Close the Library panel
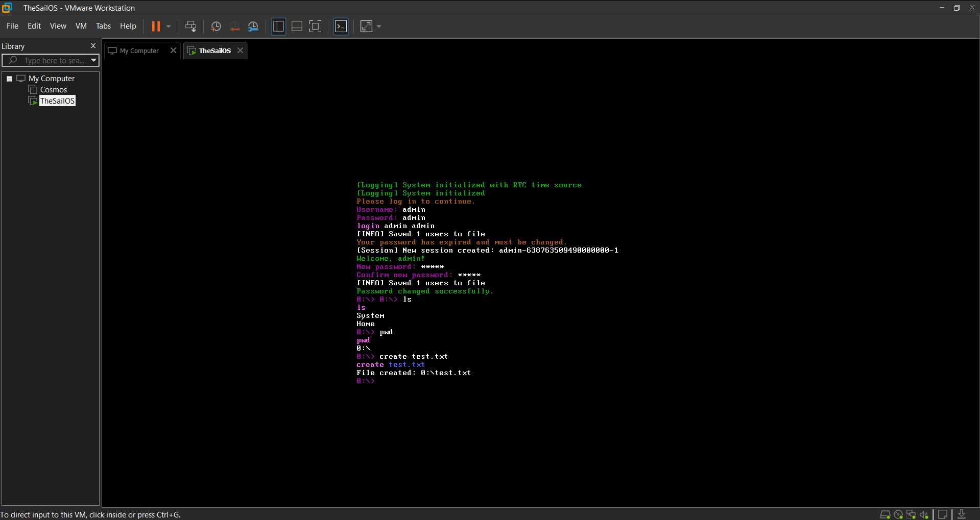980x520 pixels. [93, 46]
